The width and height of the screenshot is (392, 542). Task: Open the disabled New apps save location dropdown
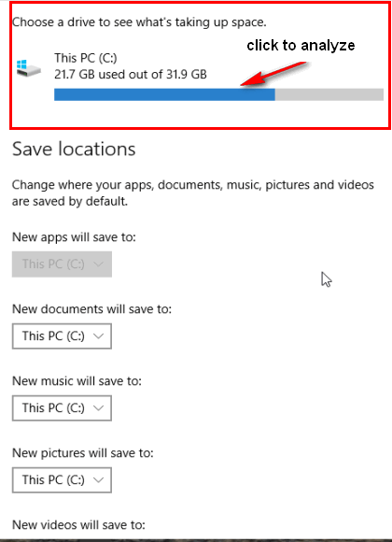point(62,264)
